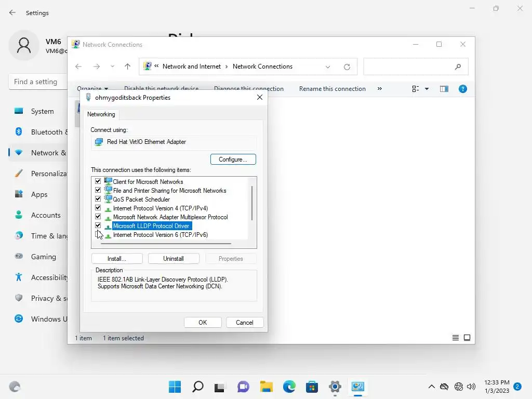Select the Networking tab
The image size is (532, 399).
coord(101,114)
